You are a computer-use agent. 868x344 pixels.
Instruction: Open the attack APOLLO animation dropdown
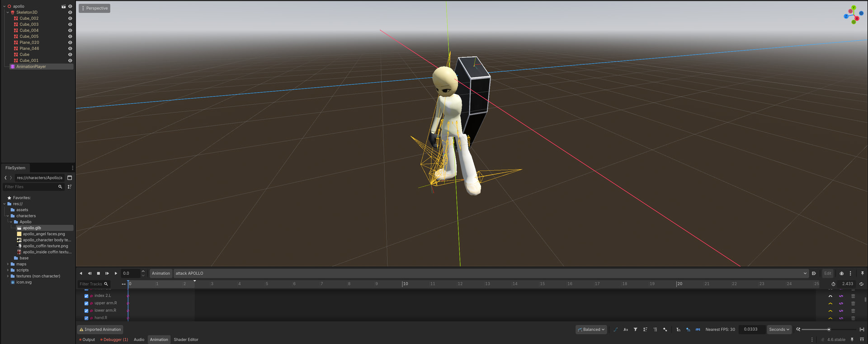point(491,274)
